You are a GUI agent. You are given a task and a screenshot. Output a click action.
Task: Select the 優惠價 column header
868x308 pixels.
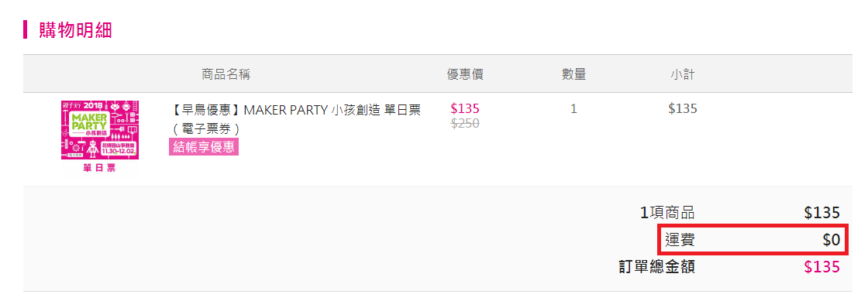[465, 74]
